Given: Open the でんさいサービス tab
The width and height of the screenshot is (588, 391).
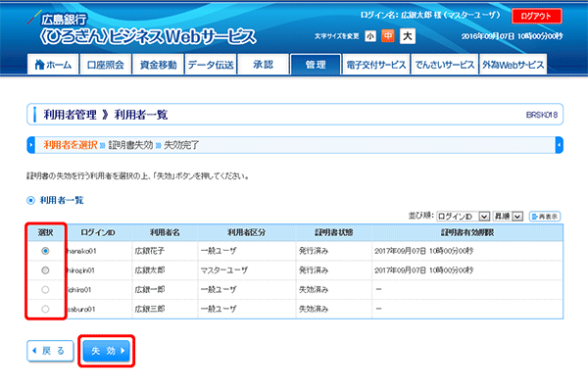Looking at the screenshot, I should tap(444, 65).
